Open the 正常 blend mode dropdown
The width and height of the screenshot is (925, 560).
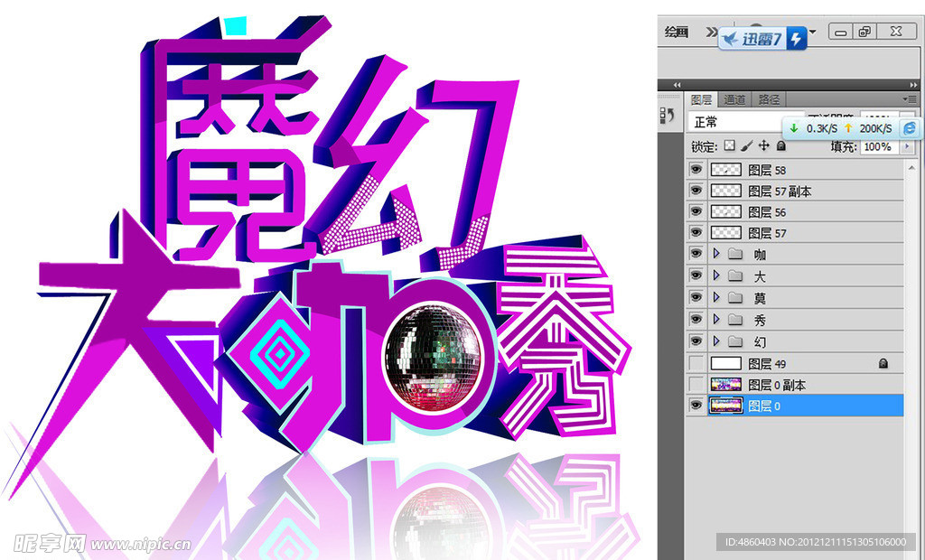pyautogui.click(x=733, y=123)
